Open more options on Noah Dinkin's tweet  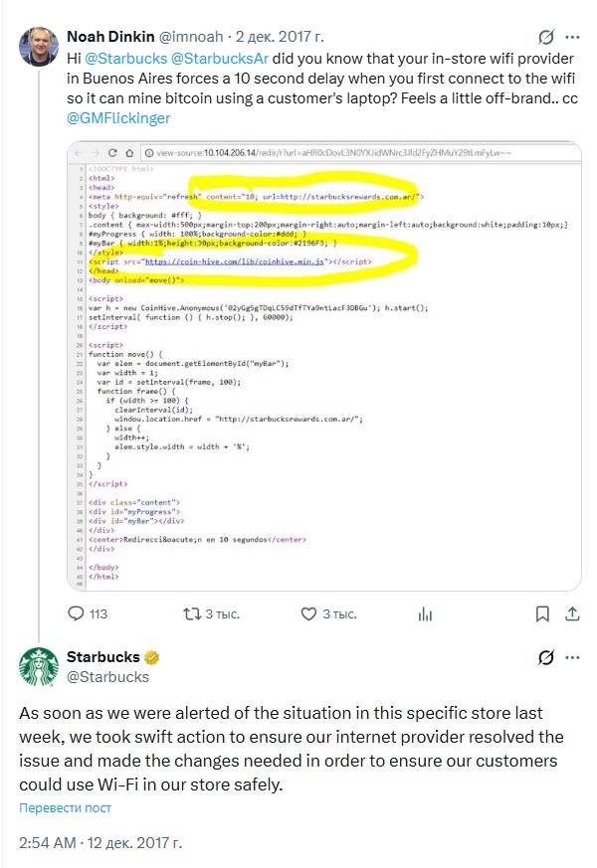tap(573, 38)
